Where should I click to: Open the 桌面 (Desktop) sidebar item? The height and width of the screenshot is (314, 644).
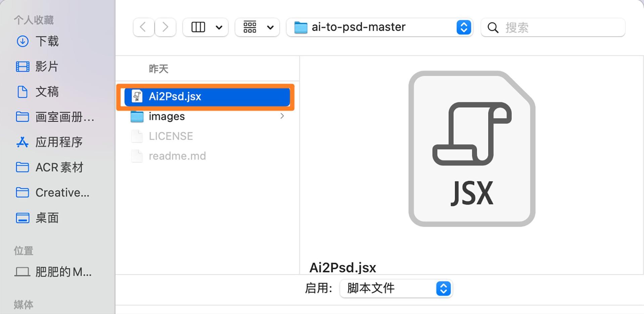[x=46, y=218]
